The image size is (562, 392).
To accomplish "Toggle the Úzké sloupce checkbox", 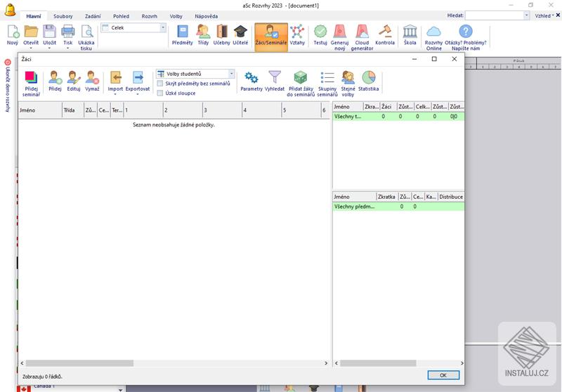I will pyautogui.click(x=160, y=93).
